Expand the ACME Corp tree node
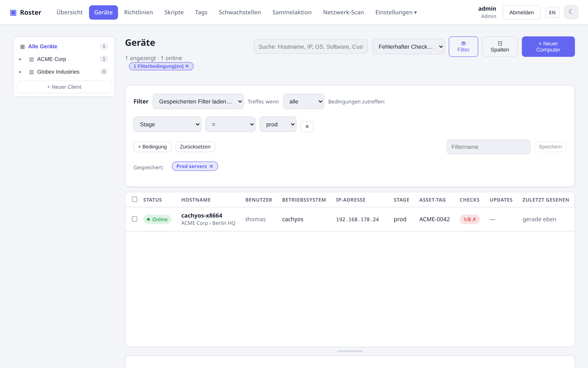Viewport: 588px width, 368px height. [x=20, y=59]
